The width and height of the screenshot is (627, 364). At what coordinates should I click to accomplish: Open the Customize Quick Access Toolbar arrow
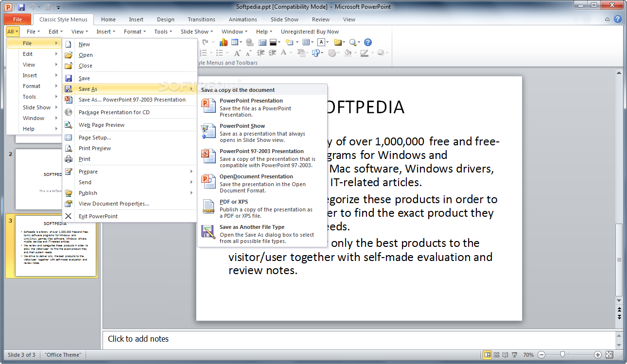tap(59, 7)
